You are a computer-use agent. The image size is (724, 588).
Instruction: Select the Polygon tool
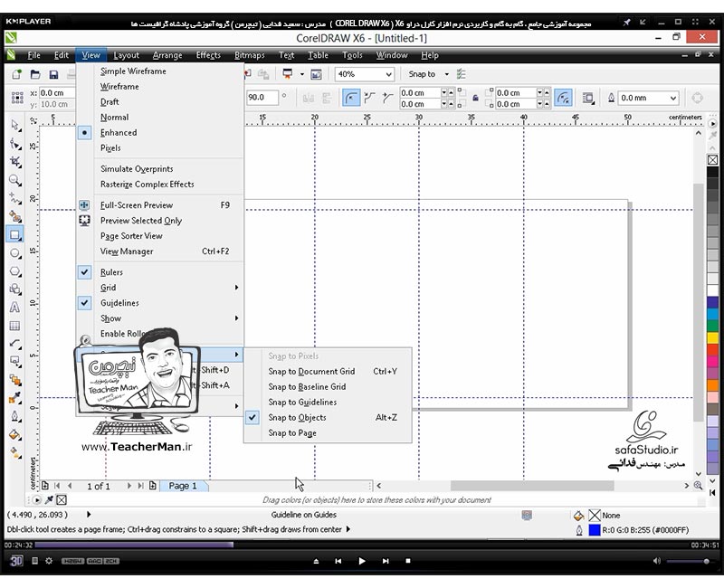click(15, 271)
